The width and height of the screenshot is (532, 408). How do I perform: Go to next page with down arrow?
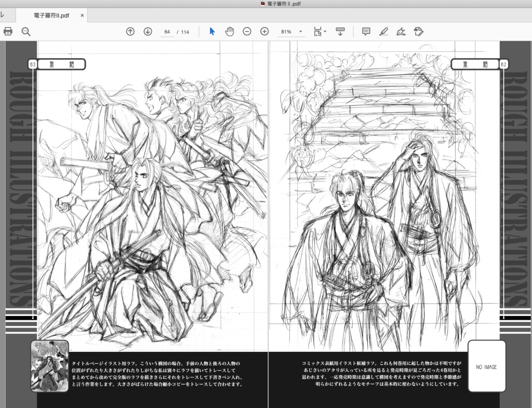(148, 32)
